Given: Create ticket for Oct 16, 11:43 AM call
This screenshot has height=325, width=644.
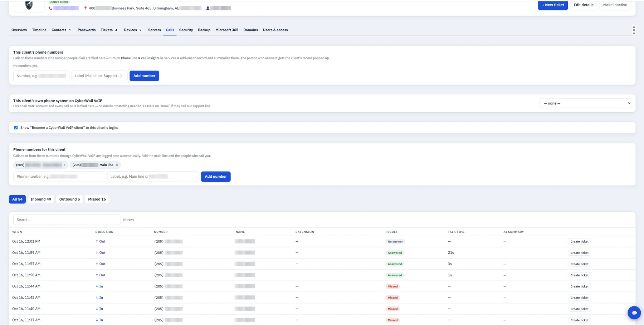Looking at the screenshot, I should [x=579, y=298].
